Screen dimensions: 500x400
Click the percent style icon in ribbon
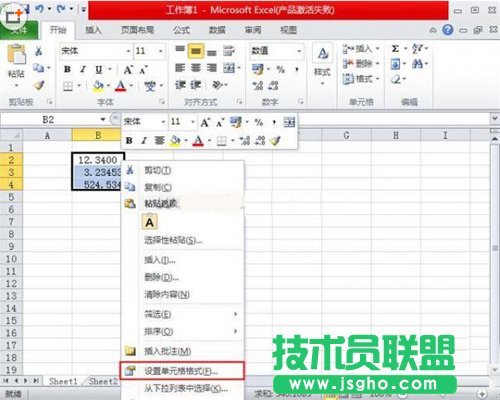point(281,69)
